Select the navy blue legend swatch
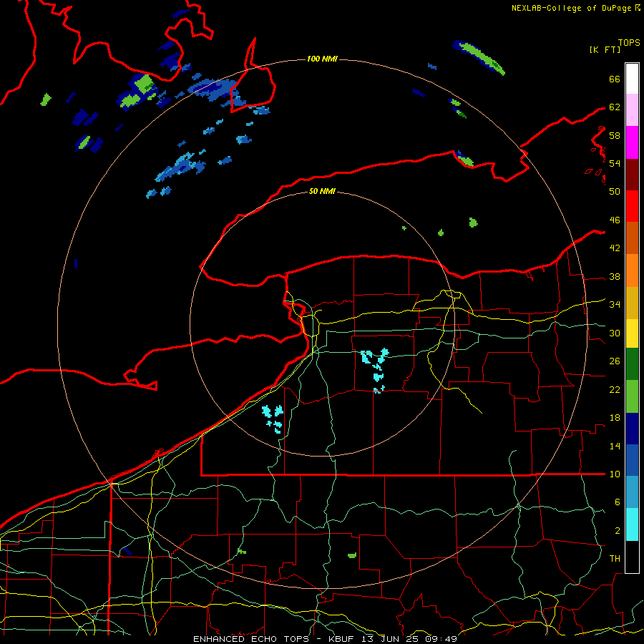The height and width of the screenshot is (644, 644). pyautogui.click(x=632, y=429)
